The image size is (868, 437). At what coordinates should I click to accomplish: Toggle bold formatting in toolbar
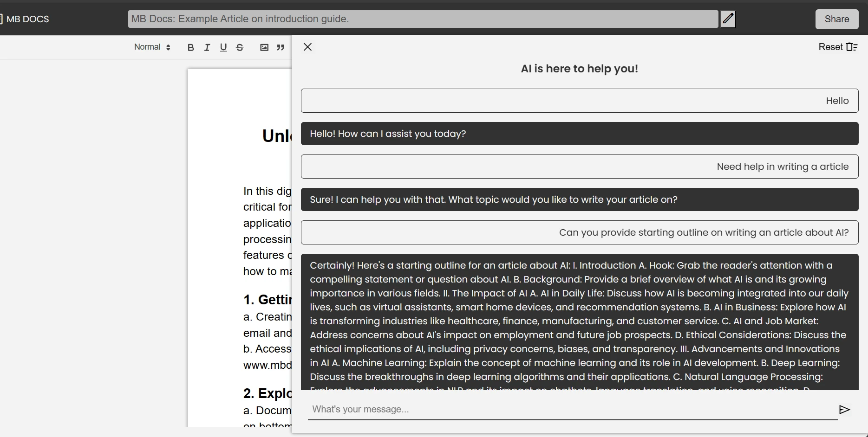click(190, 47)
